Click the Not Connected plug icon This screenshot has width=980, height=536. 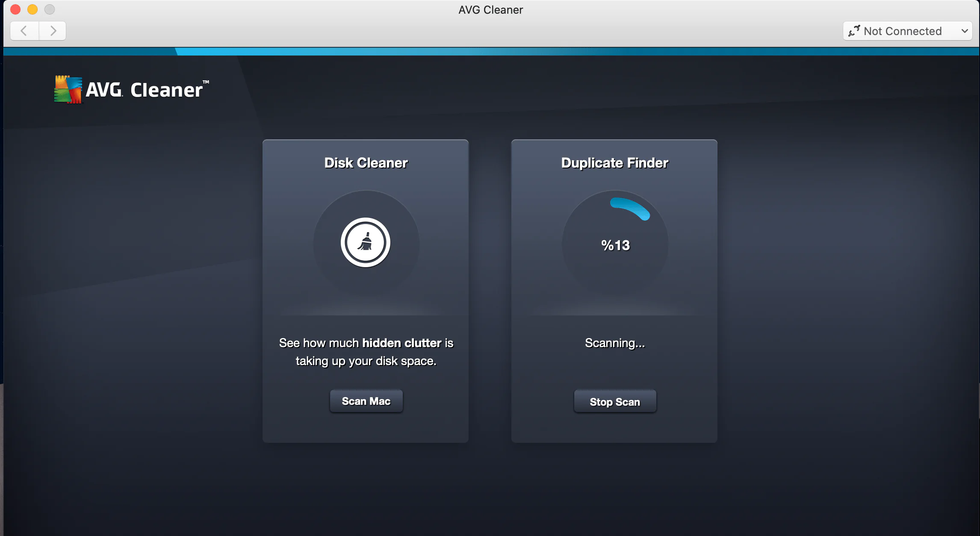854,31
